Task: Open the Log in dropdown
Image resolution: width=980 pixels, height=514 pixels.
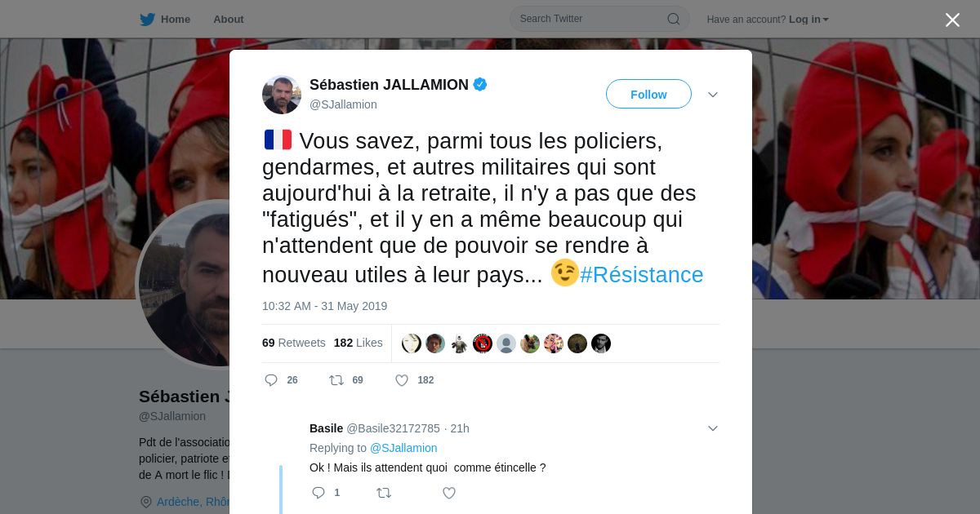Action: click(808, 20)
